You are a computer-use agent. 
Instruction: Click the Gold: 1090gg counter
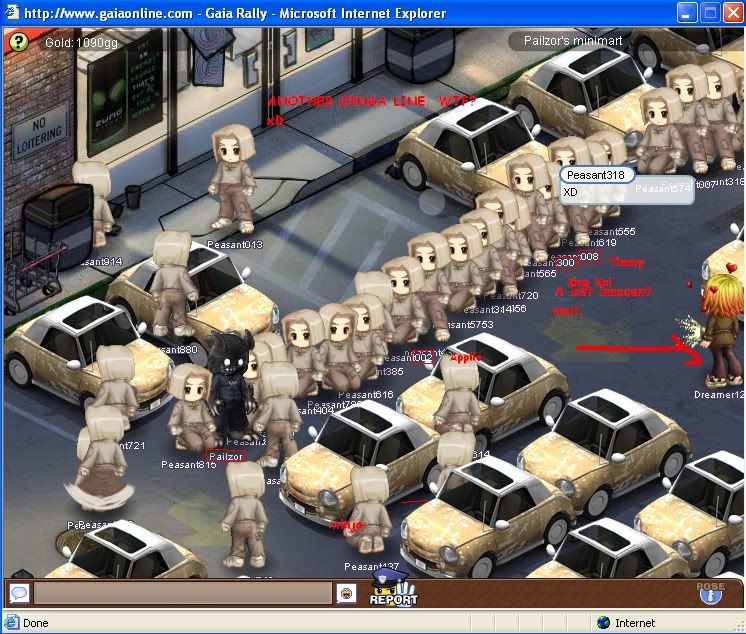(81, 43)
